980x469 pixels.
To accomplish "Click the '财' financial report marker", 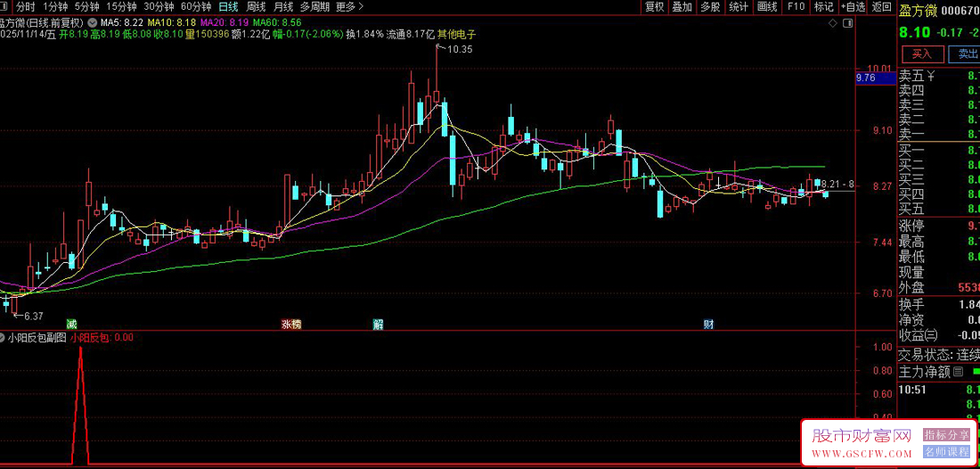I will coord(708,324).
